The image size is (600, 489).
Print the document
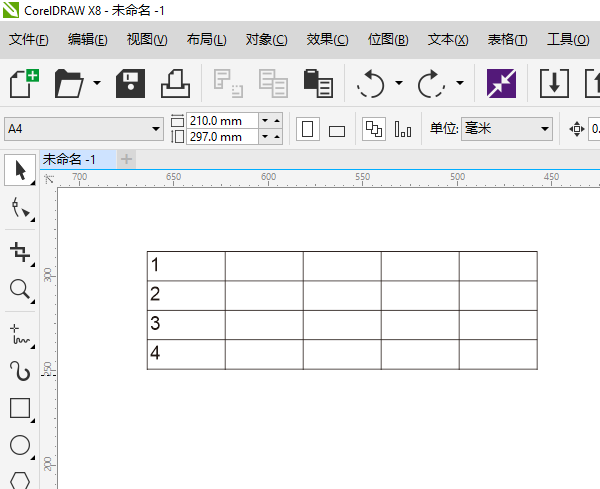point(175,83)
